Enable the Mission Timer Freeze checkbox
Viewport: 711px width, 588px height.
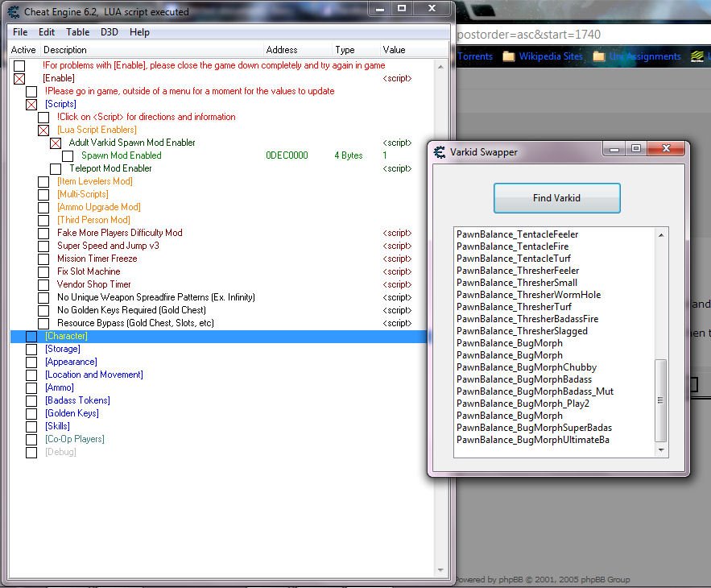(x=43, y=259)
